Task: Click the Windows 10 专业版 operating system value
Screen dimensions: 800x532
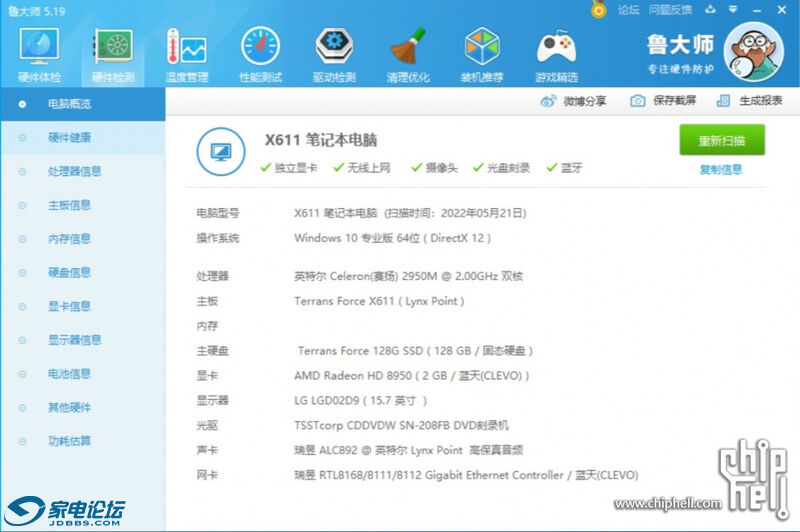Action: 392,238
